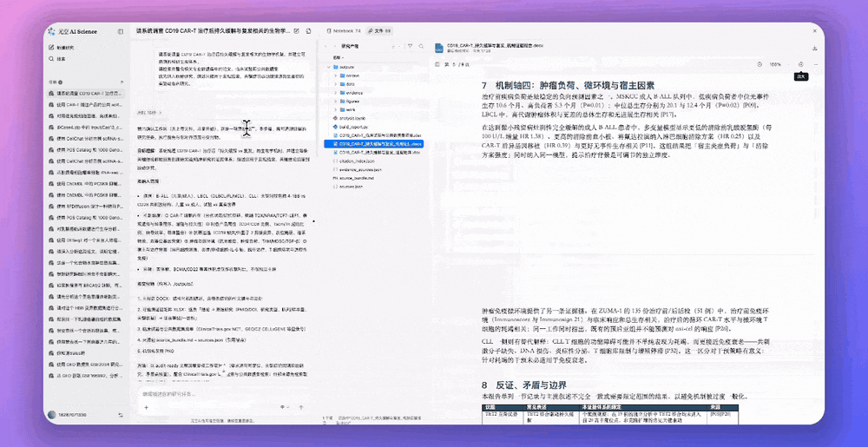Select the CD19 CAR-T task in sidebar list
Viewport: 868px width, 447px height.
point(86,94)
